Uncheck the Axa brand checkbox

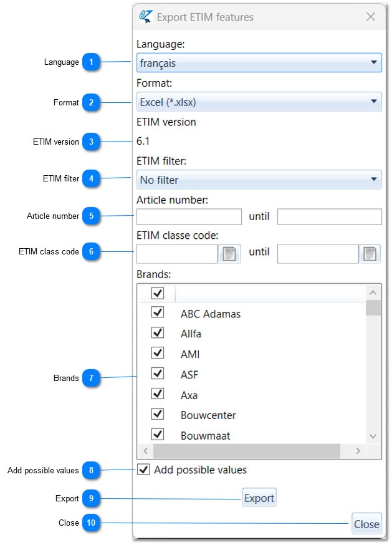click(x=158, y=393)
